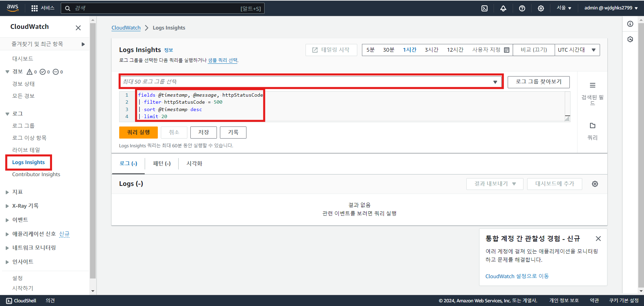The width and height of the screenshot is (644, 306).
Task: Open 대시보드 in the sidebar
Action: [x=23, y=59]
